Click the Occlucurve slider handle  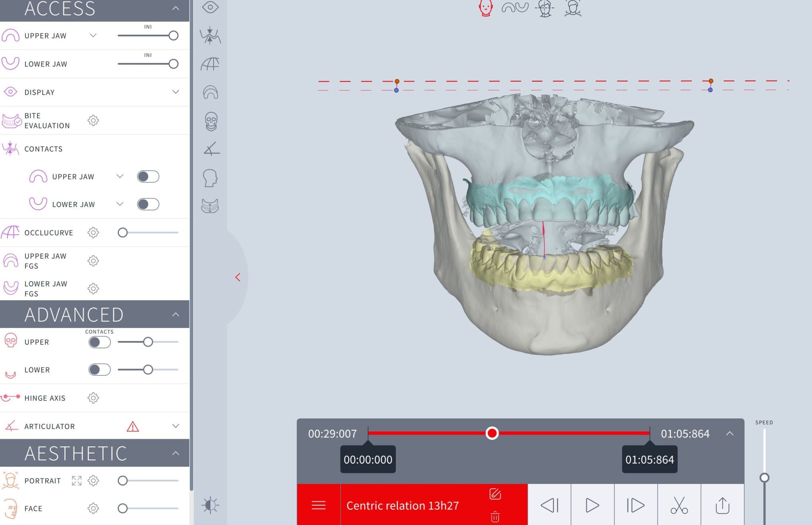point(123,232)
